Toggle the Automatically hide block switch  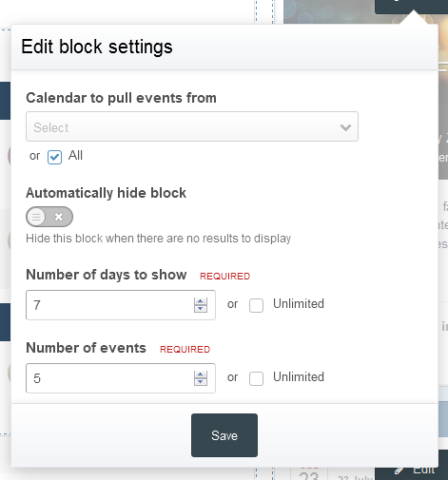(49, 217)
